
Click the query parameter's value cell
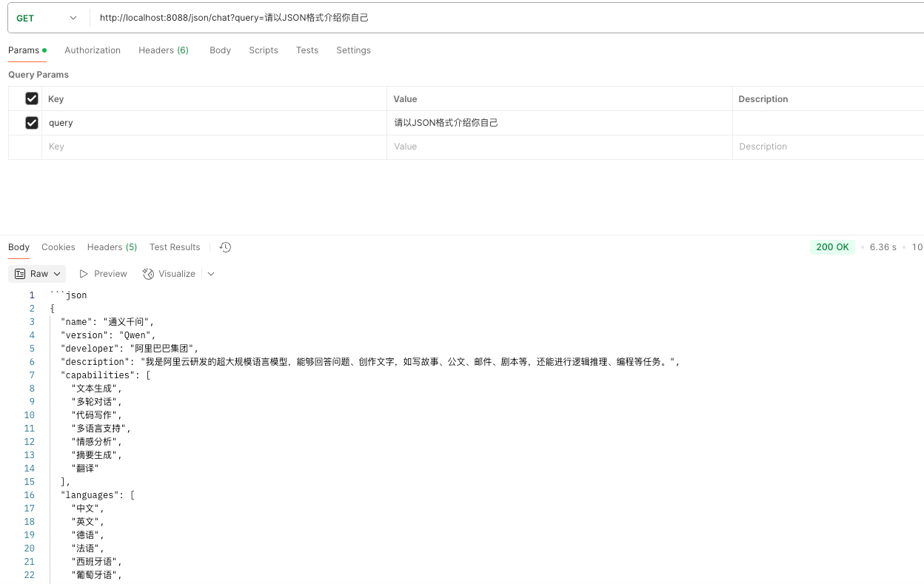pos(558,123)
